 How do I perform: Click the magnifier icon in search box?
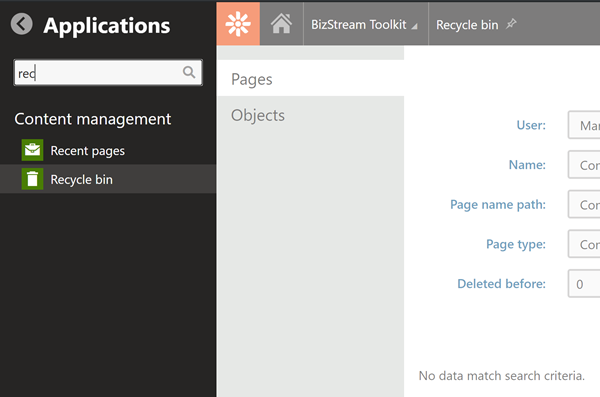pyautogui.click(x=189, y=72)
